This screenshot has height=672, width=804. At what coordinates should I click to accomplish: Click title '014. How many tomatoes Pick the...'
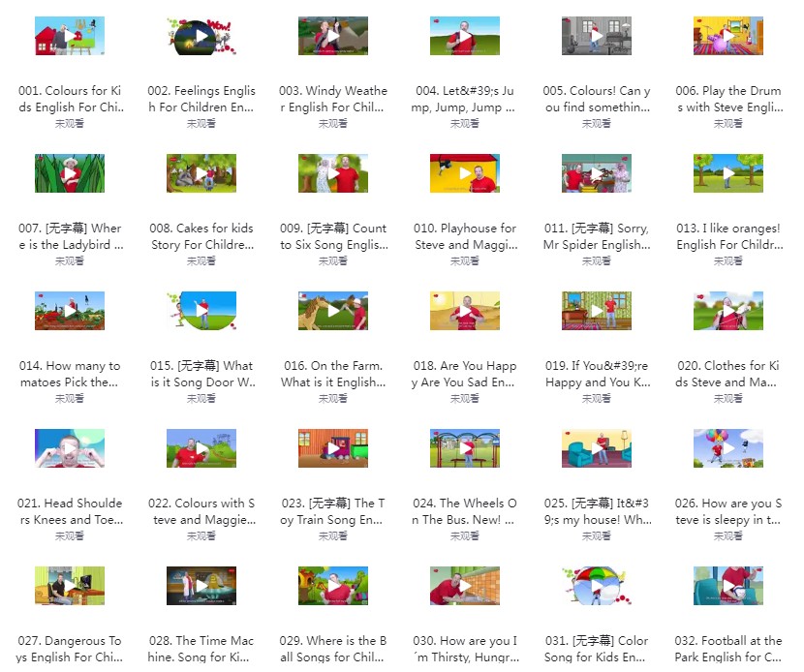point(70,374)
